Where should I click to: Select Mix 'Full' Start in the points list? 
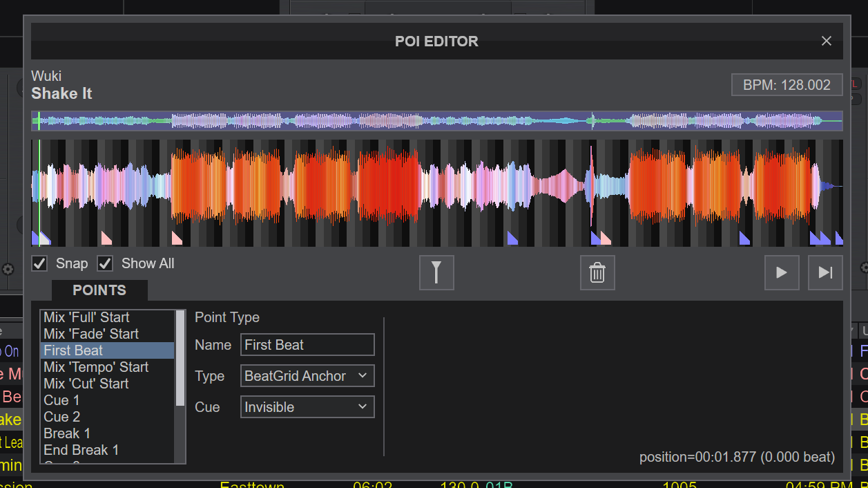[x=107, y=317]
